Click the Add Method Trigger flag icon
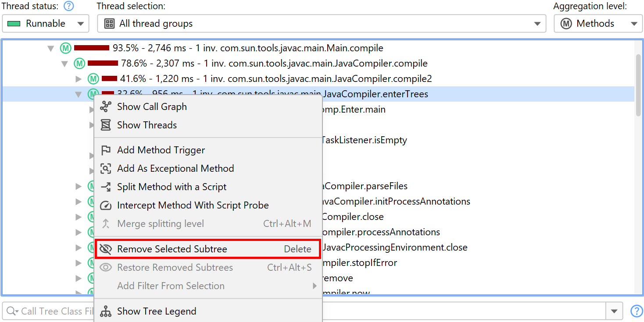 coord(106,150)
